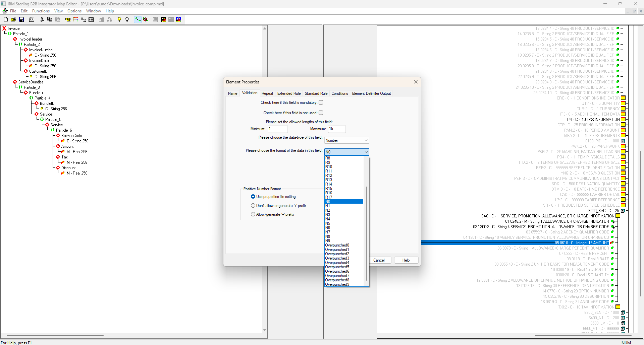Click the yellow ruler toolbar icon
644x345 pixels.
click(68, 19)
